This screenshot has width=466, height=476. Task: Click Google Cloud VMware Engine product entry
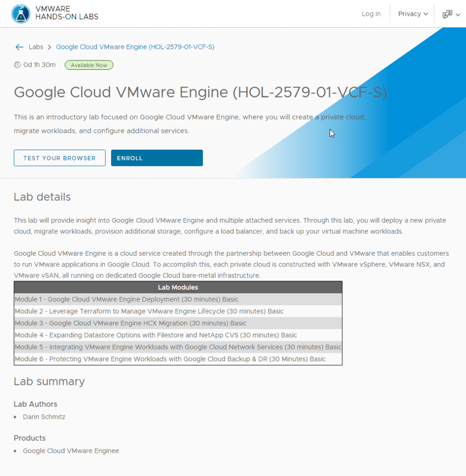pos(71,450)
